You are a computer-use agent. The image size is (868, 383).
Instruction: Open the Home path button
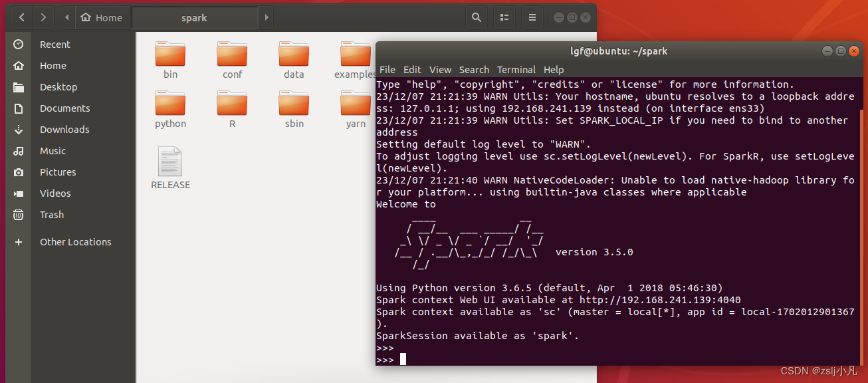102,18
